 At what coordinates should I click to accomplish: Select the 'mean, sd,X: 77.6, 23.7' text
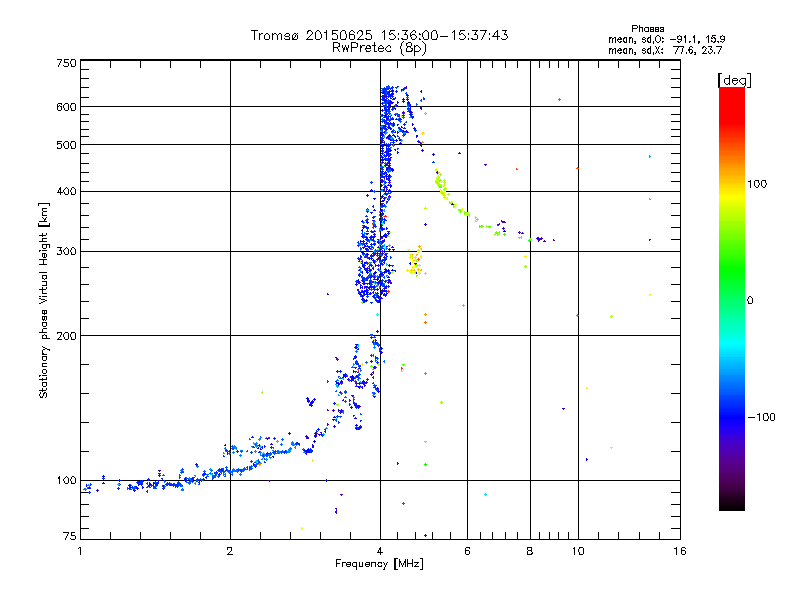tap(665, 50)
